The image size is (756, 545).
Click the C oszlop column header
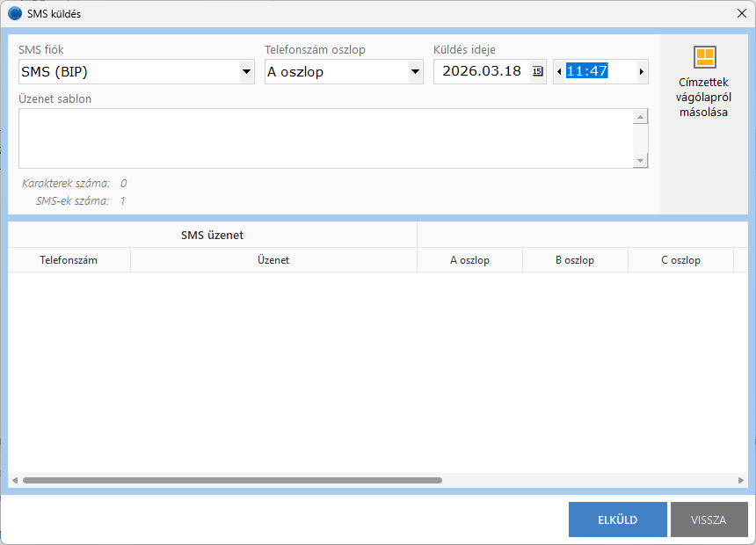tap(680, 260)
